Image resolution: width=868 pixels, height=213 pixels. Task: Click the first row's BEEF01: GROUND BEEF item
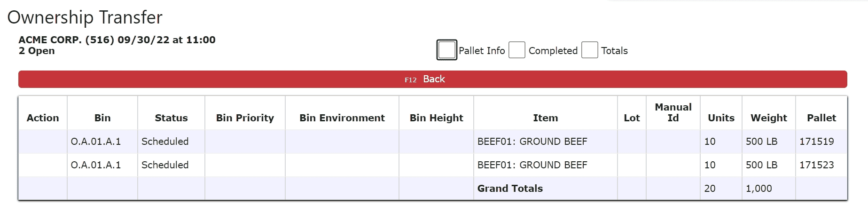coord(532,141)
